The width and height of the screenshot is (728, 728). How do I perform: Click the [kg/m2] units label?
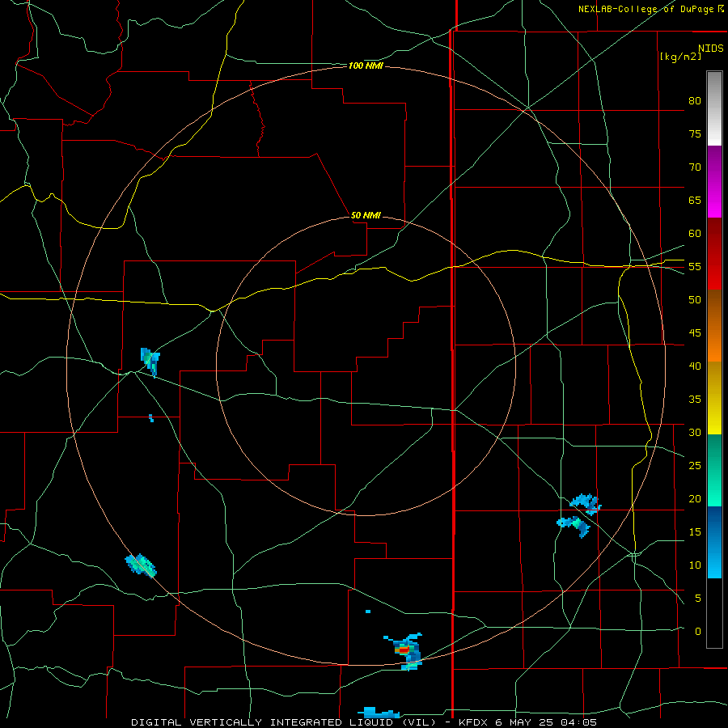pyautogui.click(x=680, y=57)
